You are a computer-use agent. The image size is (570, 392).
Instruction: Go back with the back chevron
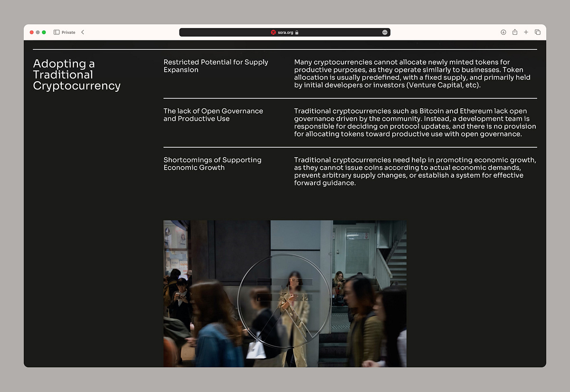pos(83,32)
